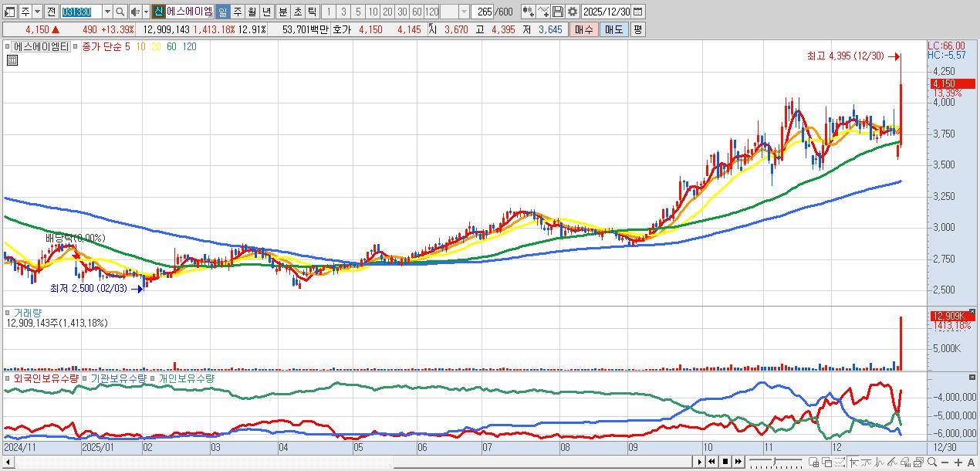This screenshot has height=471, width=980.
Task: Click the 에스에이엠티 chart legend label
Action: pos(41,46)
